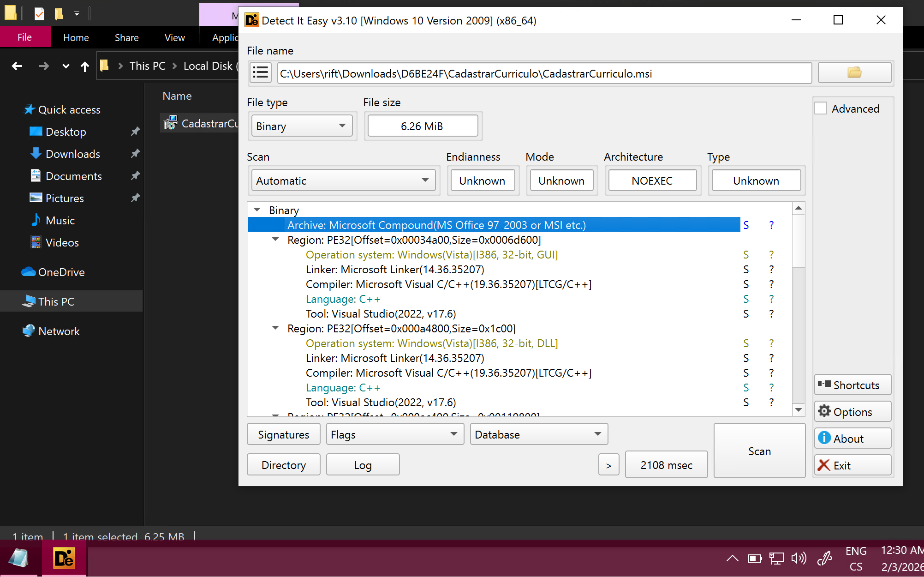Image resolution: width=924 pixels, height=577 pixels.
Task: Collapse the Region PE32 Offset=0x00034a00 node
Action: pyautogui.click(x=275, y=240)
